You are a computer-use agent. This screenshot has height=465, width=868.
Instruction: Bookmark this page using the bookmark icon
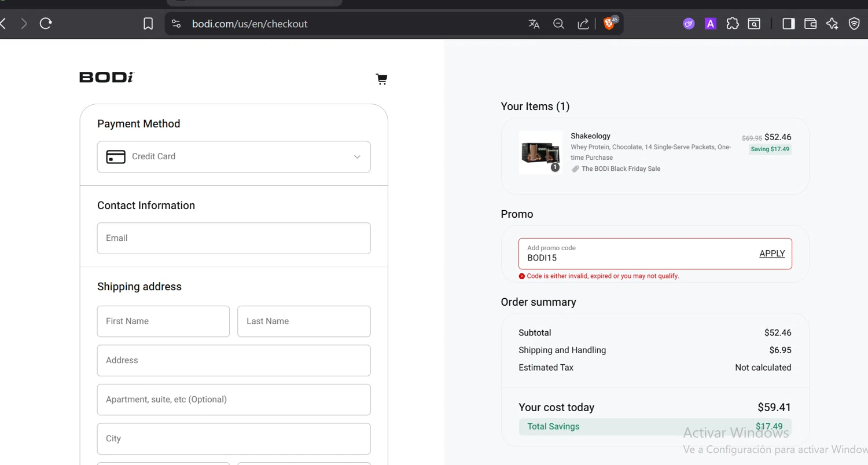click(148, 24)
